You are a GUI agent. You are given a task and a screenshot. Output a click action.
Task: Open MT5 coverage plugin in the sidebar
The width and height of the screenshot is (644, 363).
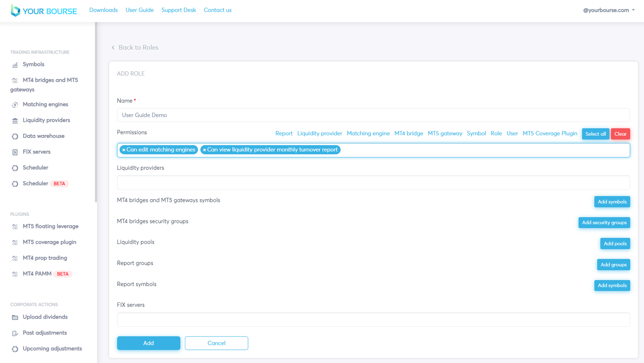coord(50,242)
